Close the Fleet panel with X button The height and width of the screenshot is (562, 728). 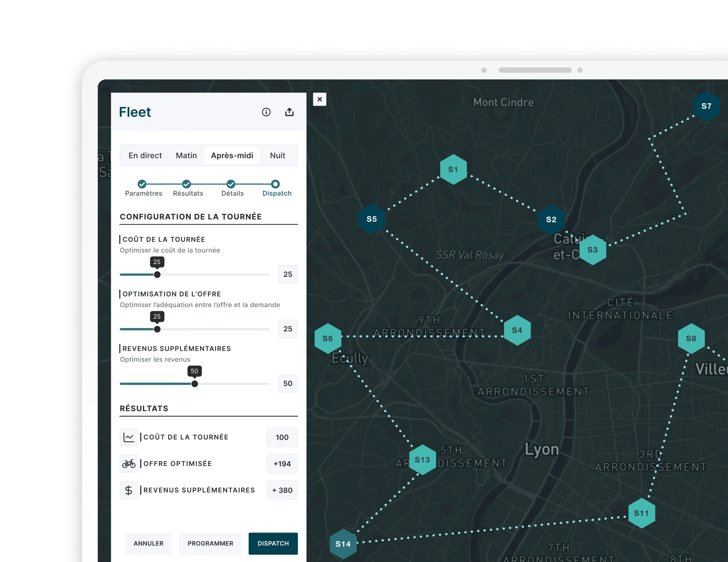[319, 99]
